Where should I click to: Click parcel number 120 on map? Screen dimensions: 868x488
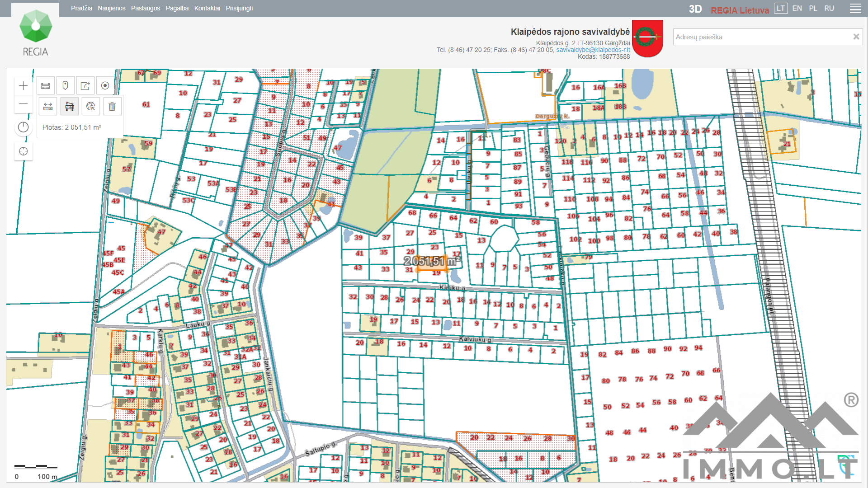(x=561, y=141)
